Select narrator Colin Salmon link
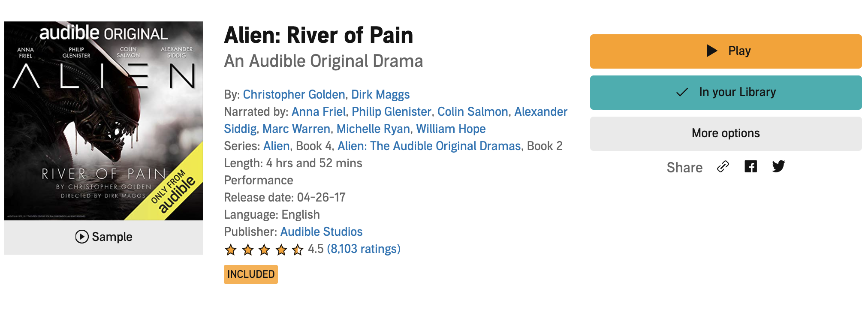This screenshot has height=325, width=868. pyautogui.click(x=473, y=111)
